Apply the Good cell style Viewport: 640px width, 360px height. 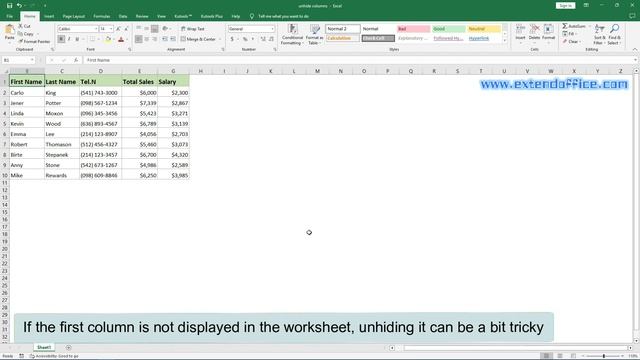[x=449, y=29]
